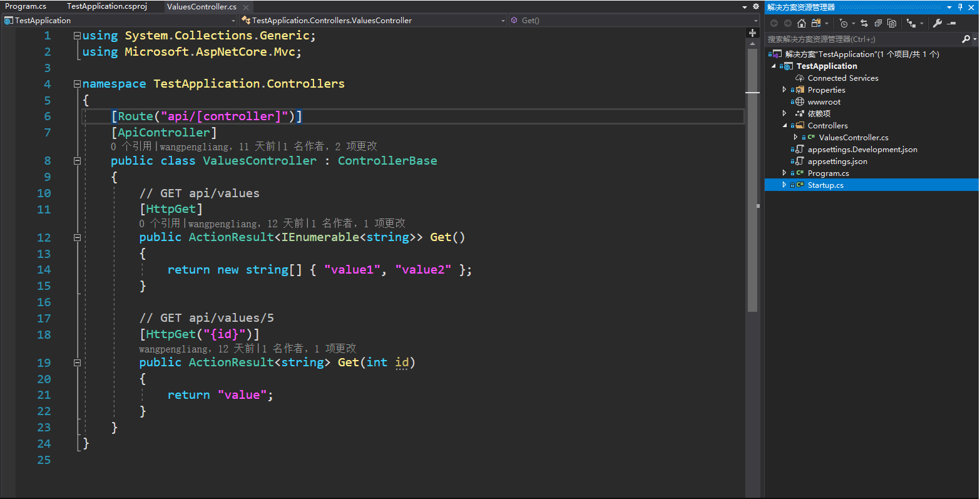Open dropdown arrow beside hierarchy icon
Screen dimensions: 980x499
tap(922, 24)
